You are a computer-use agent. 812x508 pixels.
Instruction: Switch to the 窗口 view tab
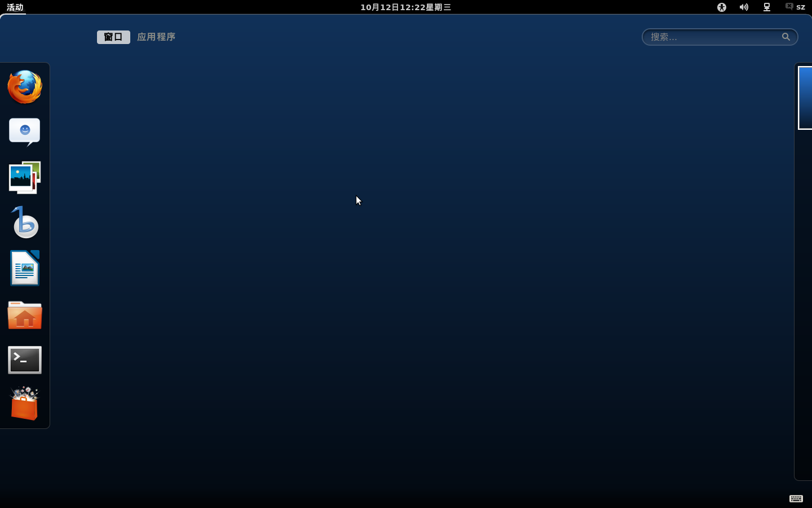113,37
